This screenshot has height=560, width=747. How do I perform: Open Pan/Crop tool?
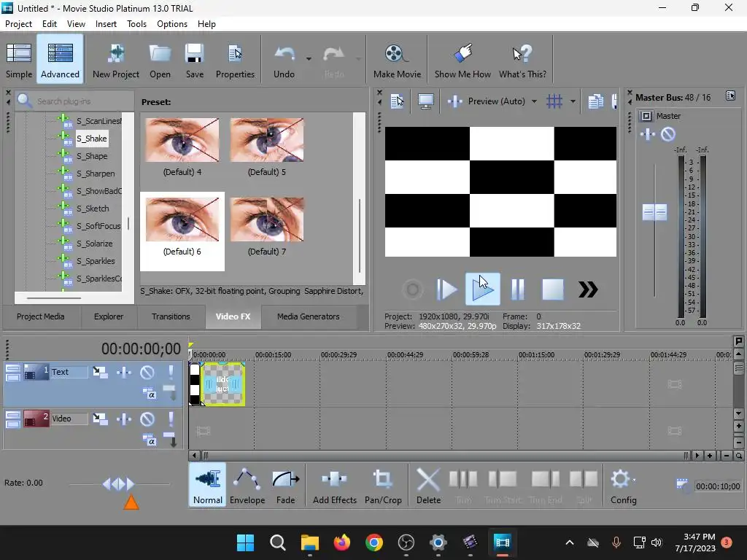(383, 485)
